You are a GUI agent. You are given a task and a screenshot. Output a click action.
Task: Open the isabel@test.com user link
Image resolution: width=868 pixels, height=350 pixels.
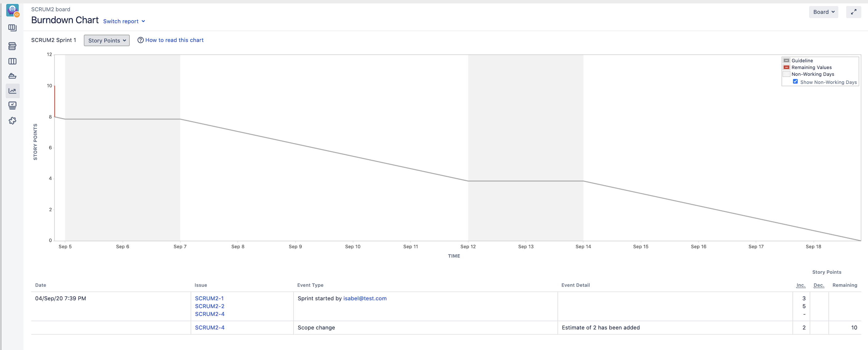365,299
